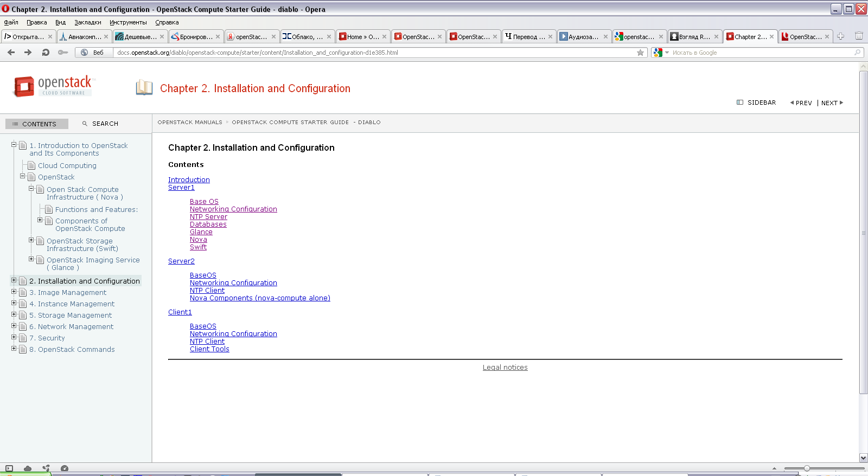Expand the 3. Image Management node
868x476 pixels.
point(14,291)
